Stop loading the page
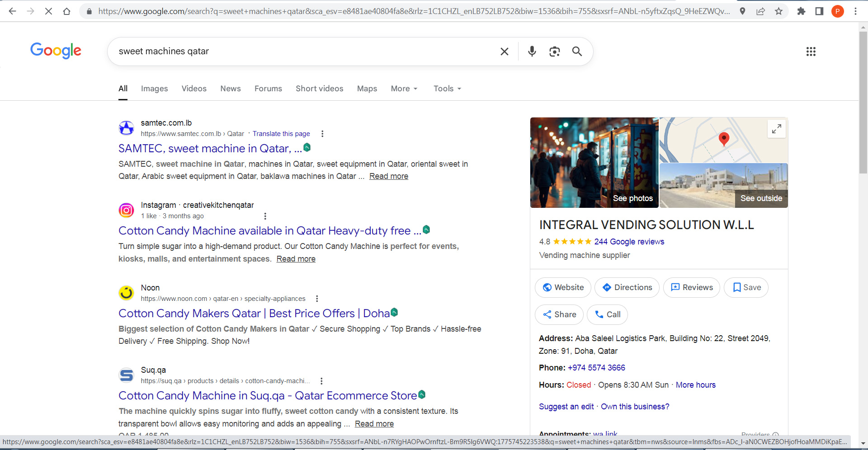 pyautogui.click(x=48, y=11)
